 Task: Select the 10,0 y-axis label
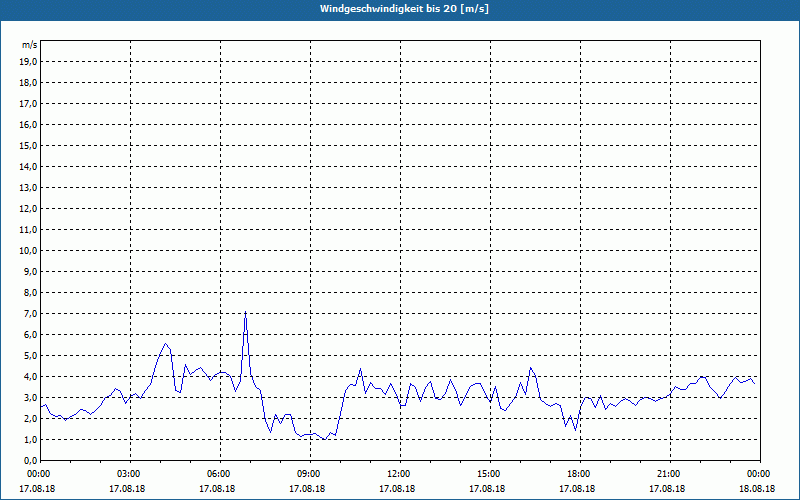point(29,250)
